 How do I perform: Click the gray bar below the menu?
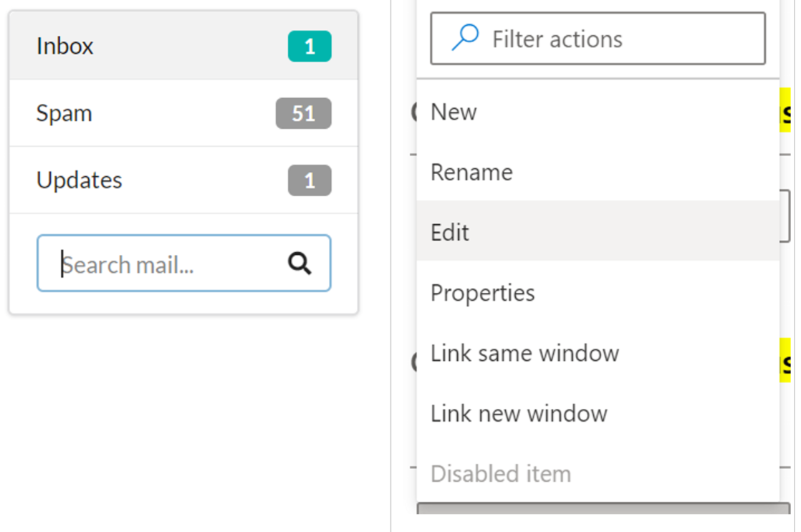(603, 508)
